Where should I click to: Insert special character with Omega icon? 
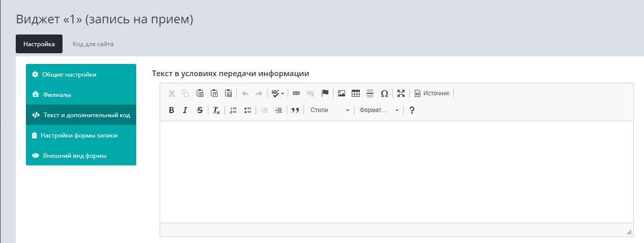click(x=384, y=93)
